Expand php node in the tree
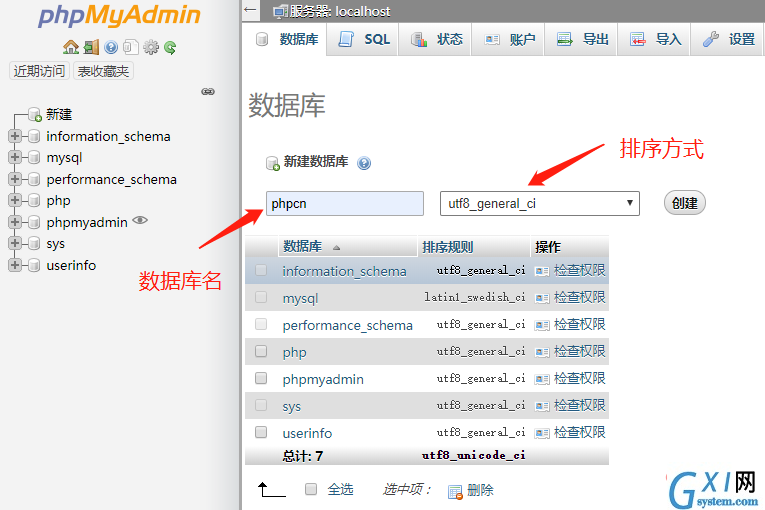The height and width of the screenshot is (510, 765). point(15,200)
